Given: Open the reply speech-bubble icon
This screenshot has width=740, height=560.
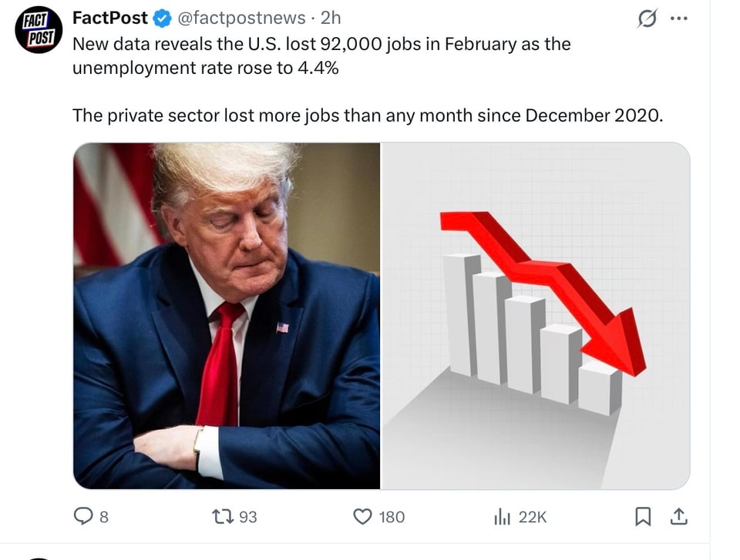Looking at the screenshot, I should click(84, 517).
